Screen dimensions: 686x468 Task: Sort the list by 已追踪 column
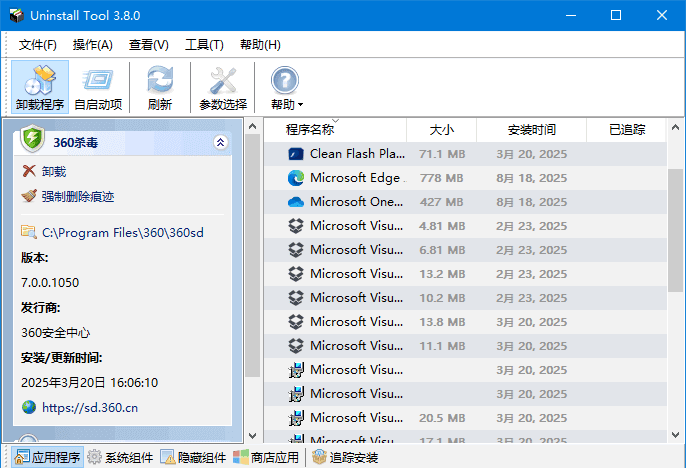click(x=626, y=129)
